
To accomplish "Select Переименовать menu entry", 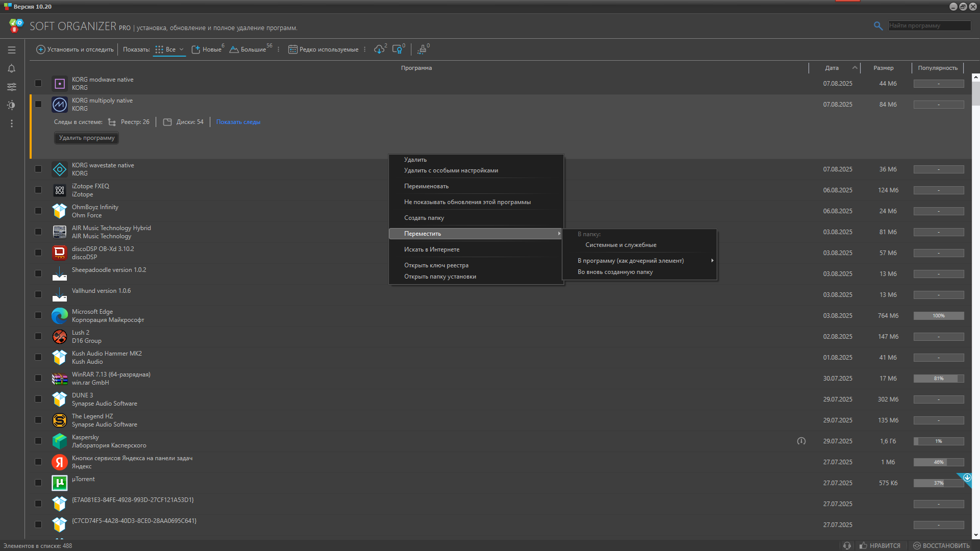I will [426, 186].
